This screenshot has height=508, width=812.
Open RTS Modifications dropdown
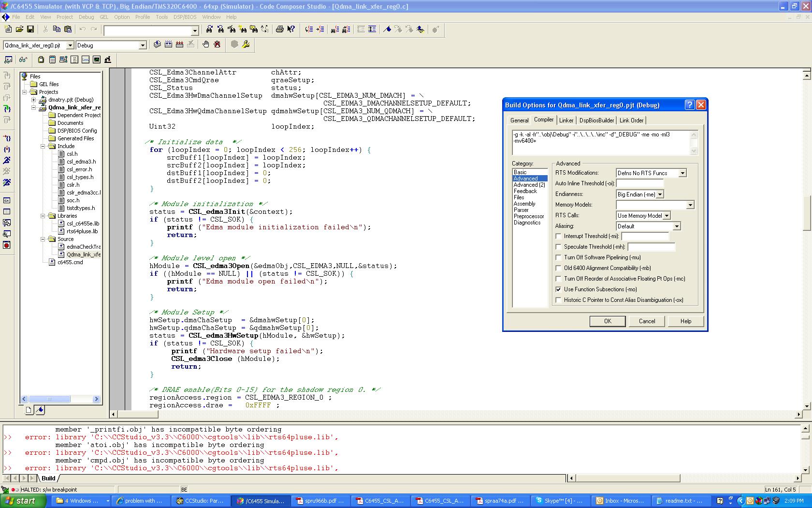[682, 173]
